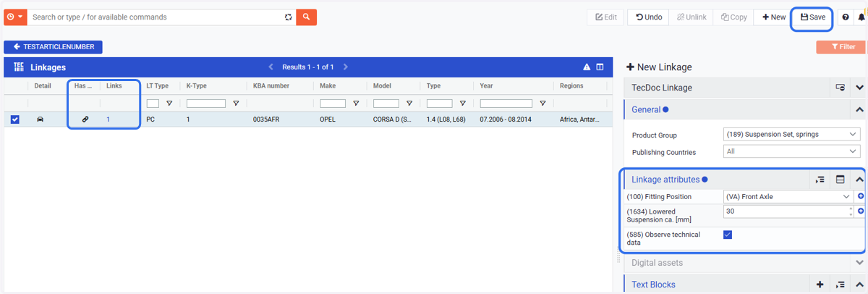This screenshot has height=294, width=868.
Task: Click the TecDoc Linkage card settings icon
Action: [x=840, y=88]
